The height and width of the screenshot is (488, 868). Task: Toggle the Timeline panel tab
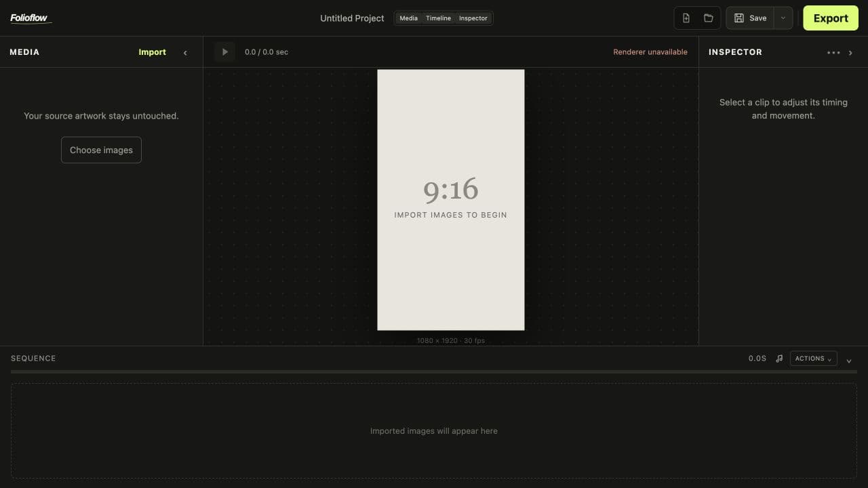(x=438, y=18)
